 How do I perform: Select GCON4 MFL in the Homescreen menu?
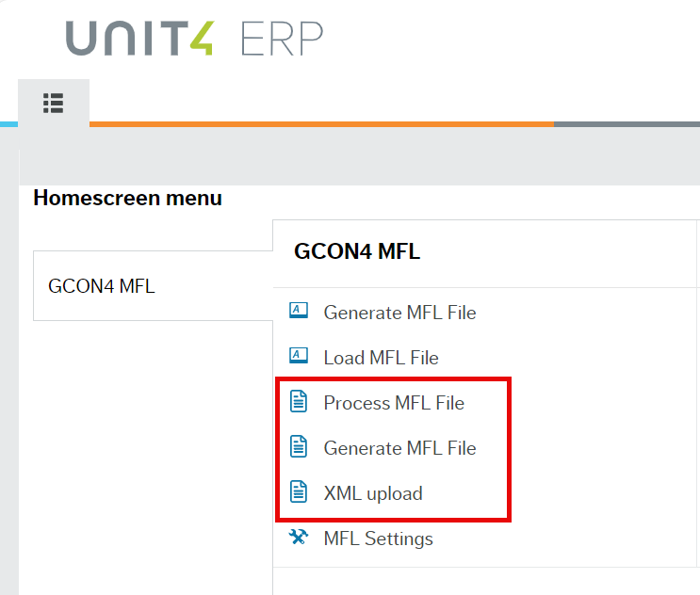pyautogui.click(x=102, y=286)
